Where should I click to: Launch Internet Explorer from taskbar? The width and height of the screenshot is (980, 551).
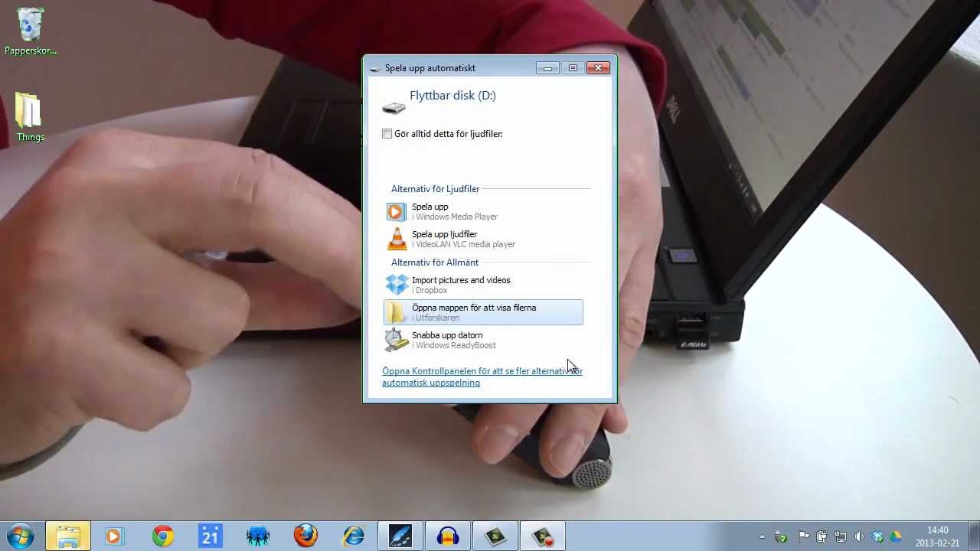[x=353, y=536]
